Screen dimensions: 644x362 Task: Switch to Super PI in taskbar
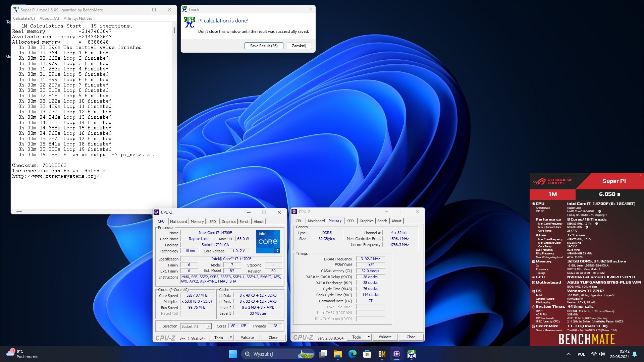(412, 354)
